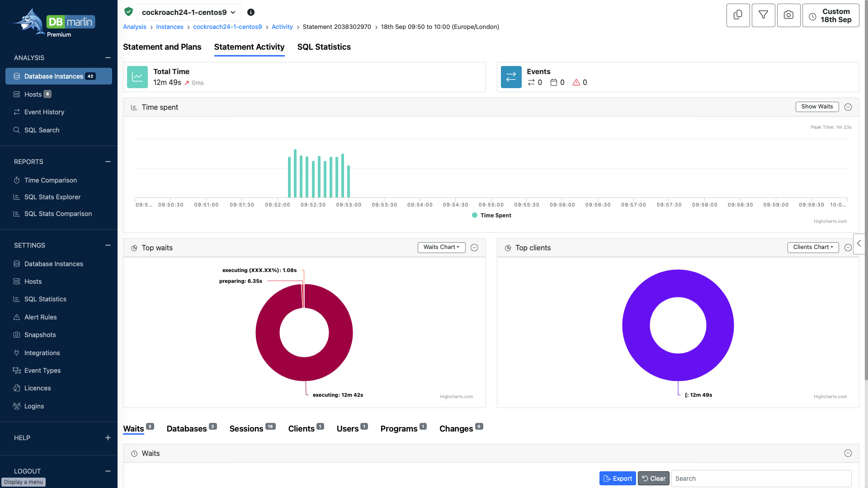Open Integrations settings
Image resolution: width=868 pixels, height=488 pixels.
pyautogui.click(x=42, y=353)
